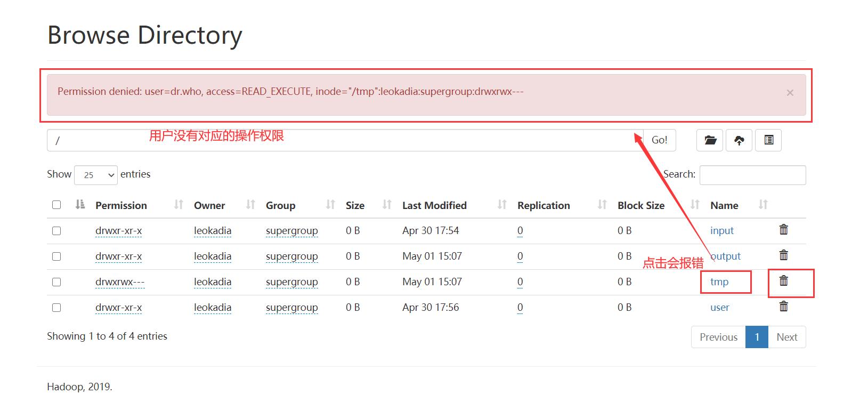
Task: Check the box for the tmp row
Action: [x=56, y=282]
